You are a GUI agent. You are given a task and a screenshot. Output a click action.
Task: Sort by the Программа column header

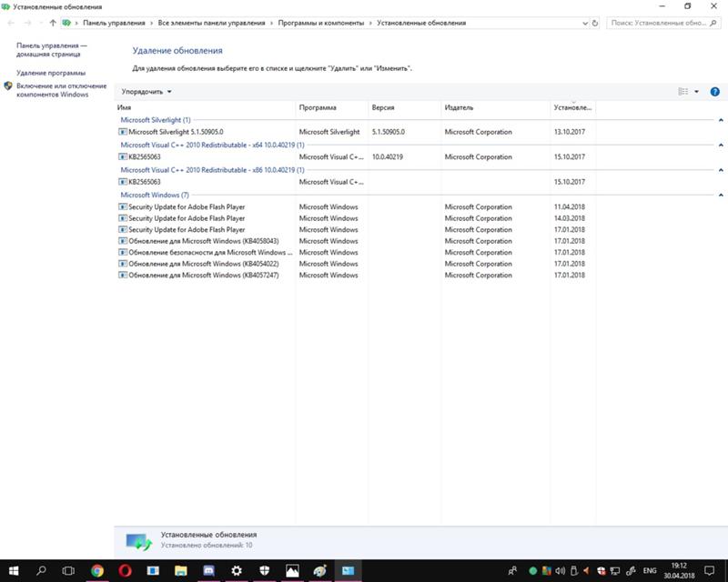(x=331, y=107)
